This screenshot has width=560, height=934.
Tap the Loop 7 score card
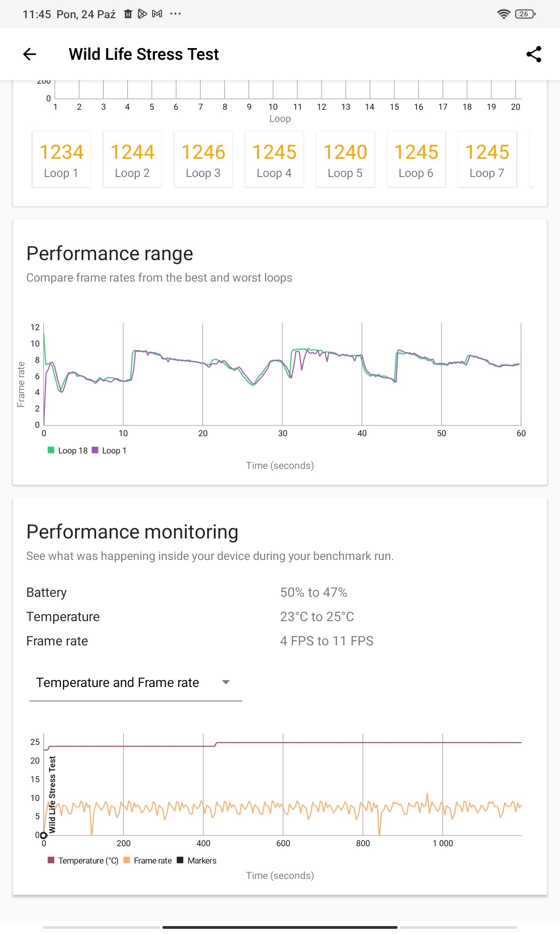point(487,159)
